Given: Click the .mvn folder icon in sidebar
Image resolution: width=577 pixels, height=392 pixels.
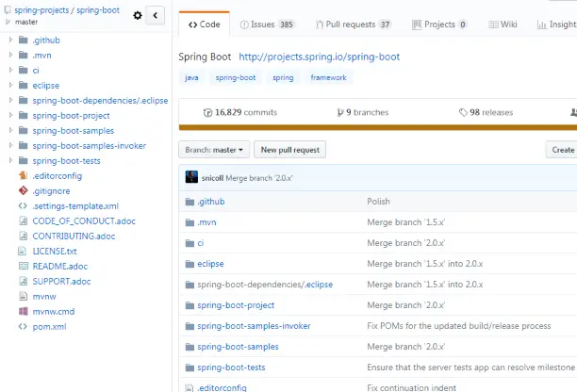Looking at the screenshot, I should click(x=24, y=56).
